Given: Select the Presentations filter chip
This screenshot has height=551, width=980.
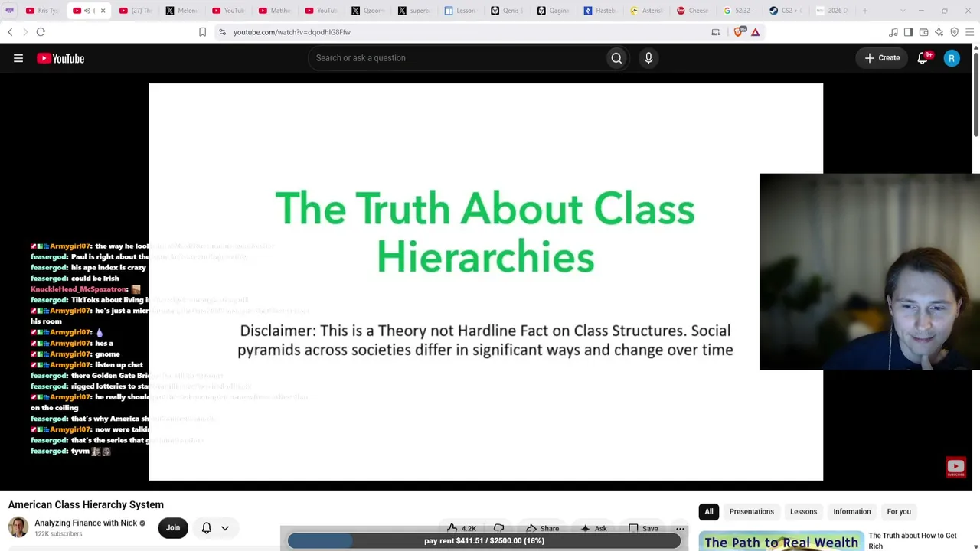Looking at the screenshot, I should click(752, 512).
